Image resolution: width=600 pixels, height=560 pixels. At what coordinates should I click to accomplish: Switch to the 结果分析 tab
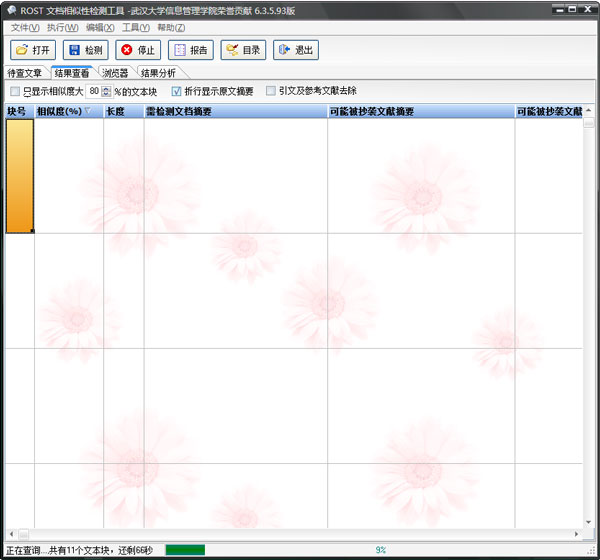click(x=158, y=73)
